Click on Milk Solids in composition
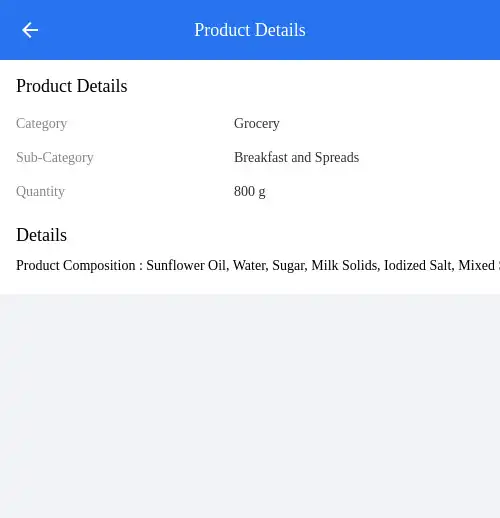The width and height of the screenshot is (500, 518). point(345,266)
